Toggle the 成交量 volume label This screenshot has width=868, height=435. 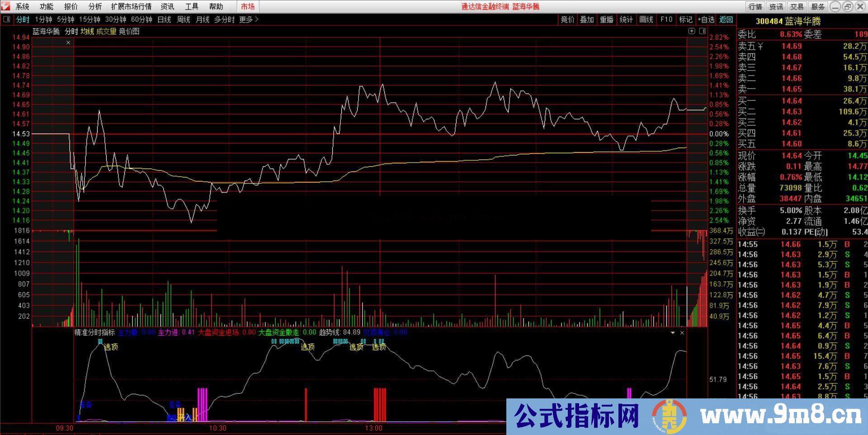pos(106,31)
